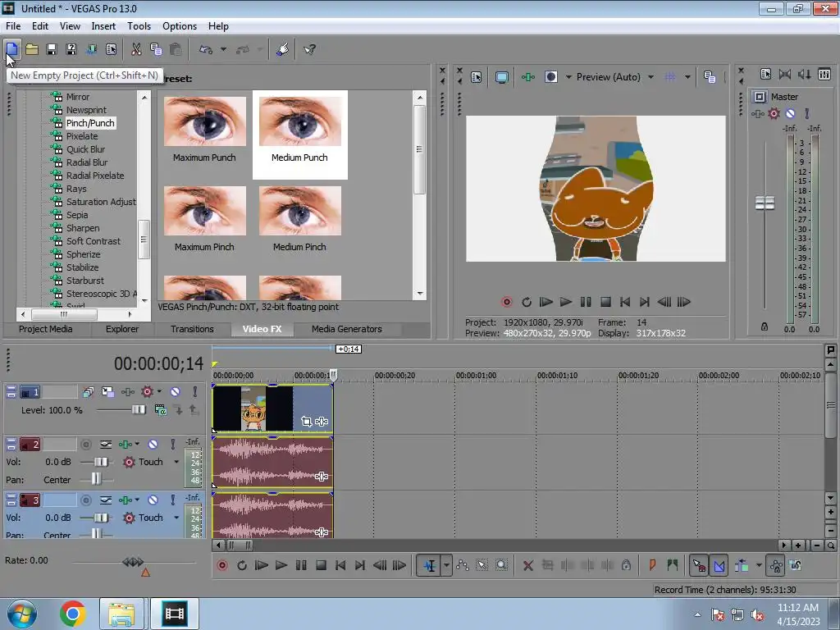The height and width of the screenshot is (630, 840).
Task: Select the Sepia effect in list
Action: click(77, 215)
